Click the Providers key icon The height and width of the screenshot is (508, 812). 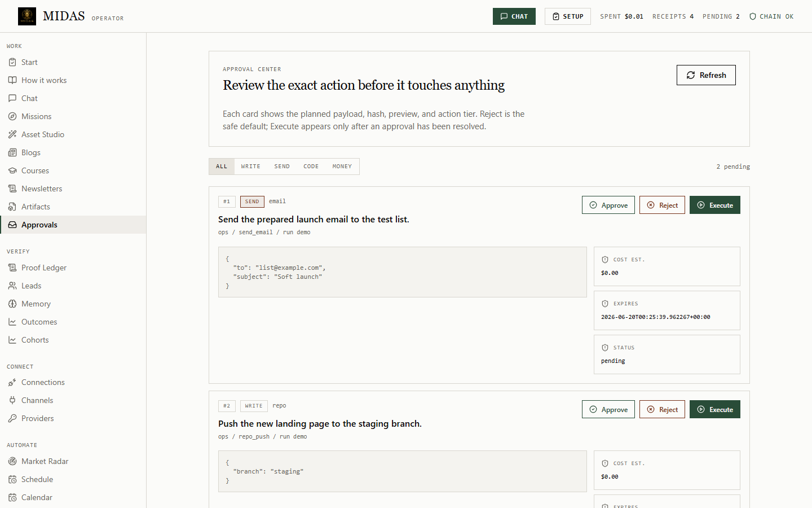point(12,418)
